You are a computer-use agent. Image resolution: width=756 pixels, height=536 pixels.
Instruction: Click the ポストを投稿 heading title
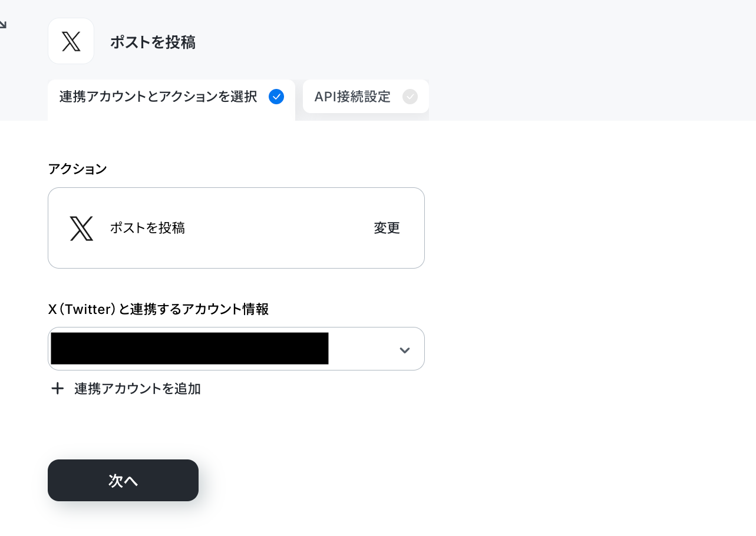153,42
